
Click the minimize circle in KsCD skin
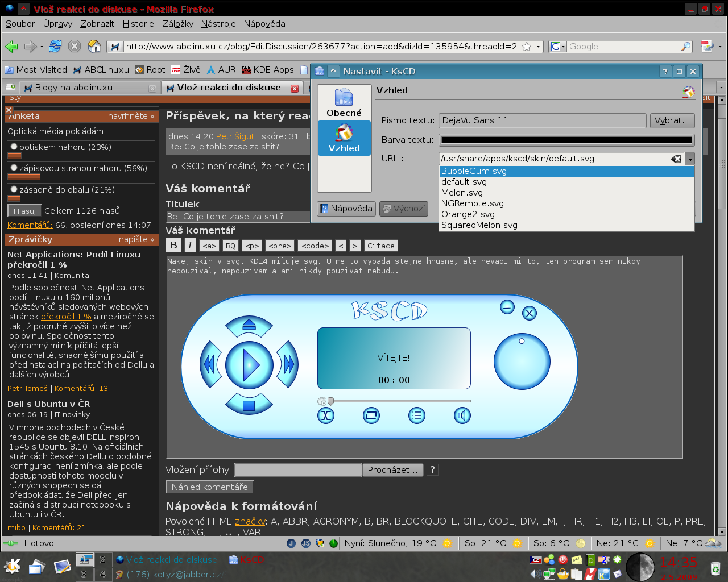[507, 307]
